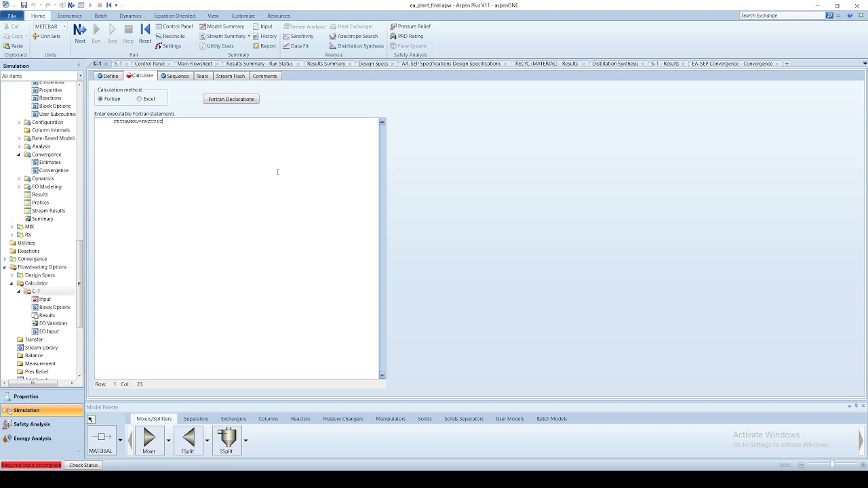Open run Settings in ribbon
The height and width of the screenshot is (488, 868).
click(x=168, y=46)
